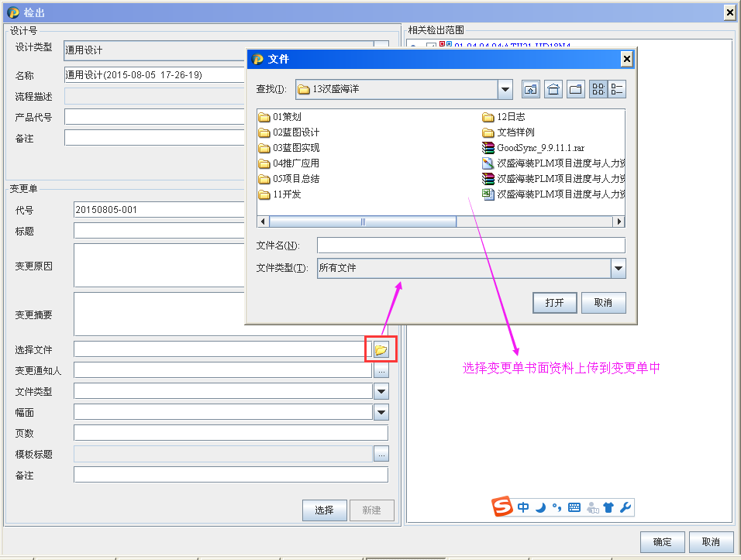Click 取消 button in 检出 window
The height and width of the screenshot is (560, 741).
[x=711, y=541]
